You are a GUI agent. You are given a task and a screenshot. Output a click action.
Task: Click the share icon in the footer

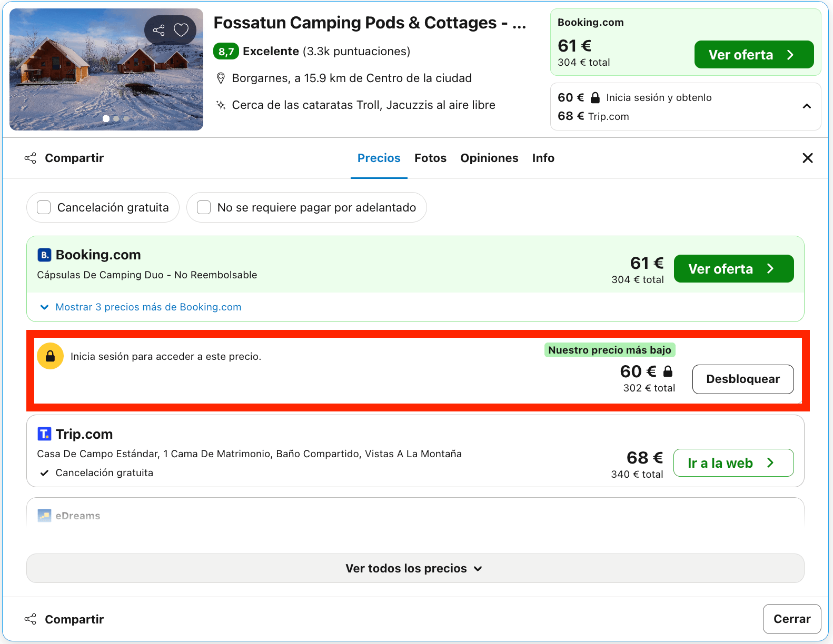(31, 619)
